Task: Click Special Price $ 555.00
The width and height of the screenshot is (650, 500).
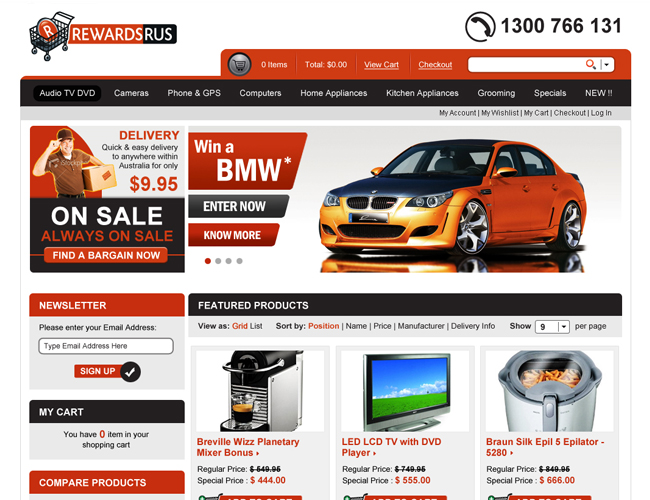Action: [x=386, y=481]
